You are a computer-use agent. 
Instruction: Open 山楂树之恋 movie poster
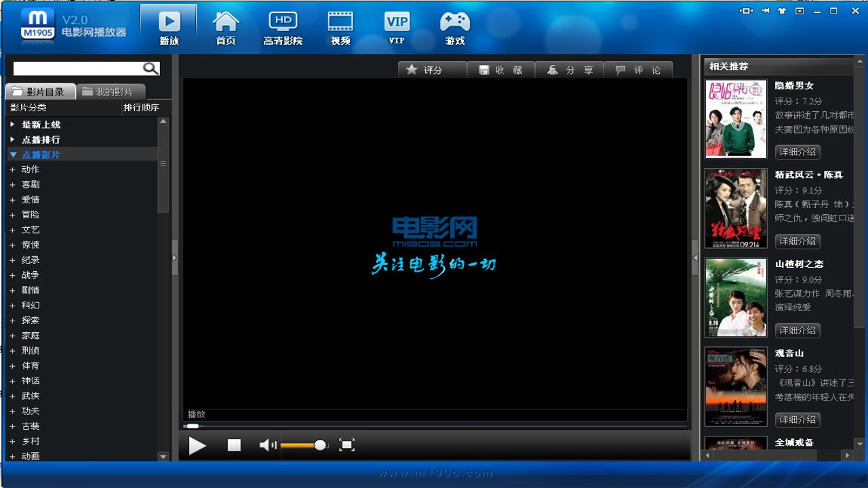point(736,298)
